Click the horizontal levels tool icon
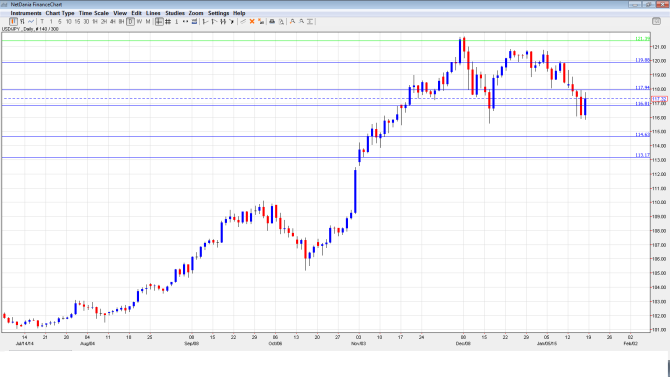Image resolution: width=670 pixels, height=377 pixels. [x=194, y=21]
